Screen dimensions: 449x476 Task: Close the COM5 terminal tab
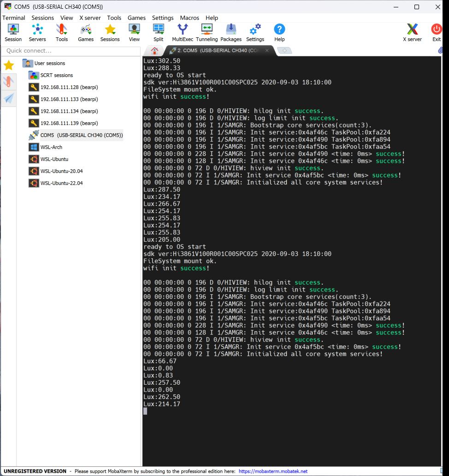point(267,51)
